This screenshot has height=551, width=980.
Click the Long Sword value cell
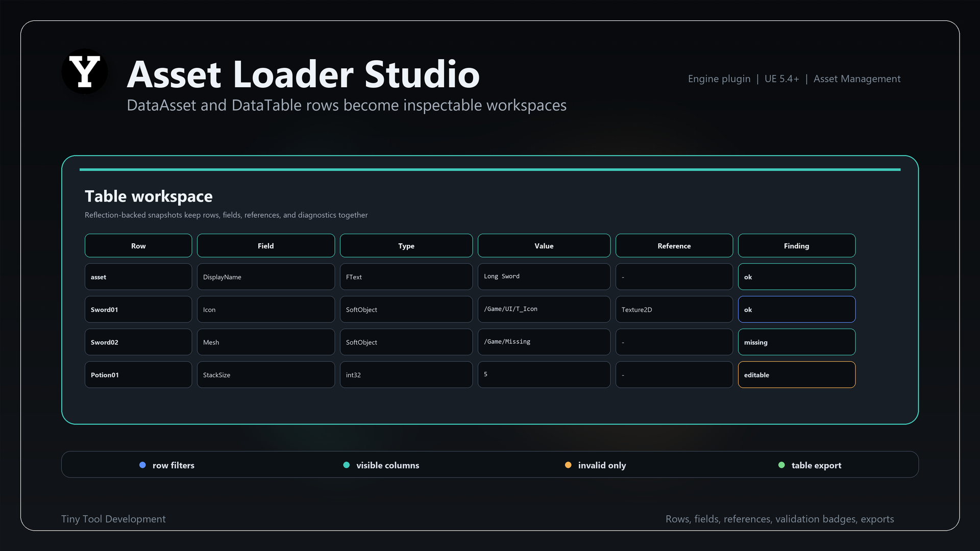(544, 277)
